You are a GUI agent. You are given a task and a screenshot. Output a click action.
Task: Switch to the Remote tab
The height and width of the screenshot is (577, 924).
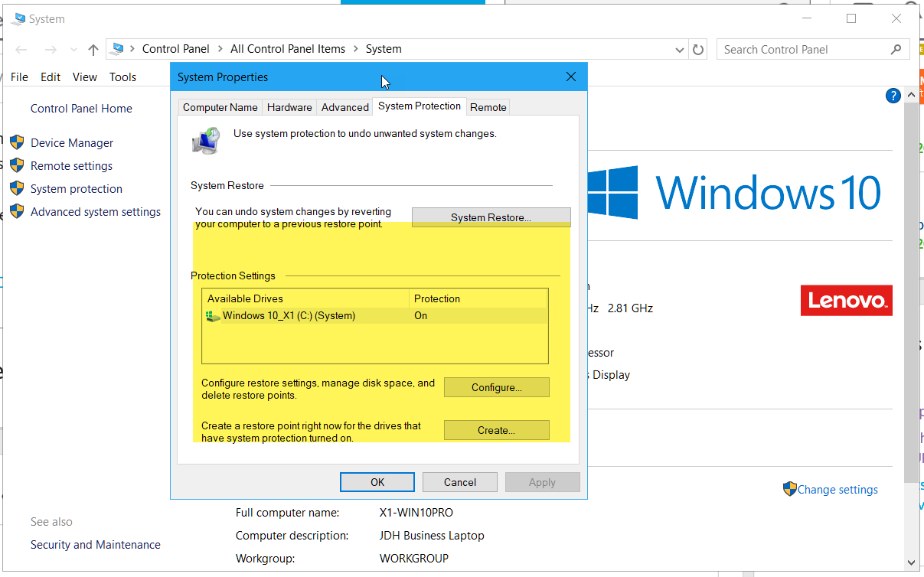[x=488, y=107]
